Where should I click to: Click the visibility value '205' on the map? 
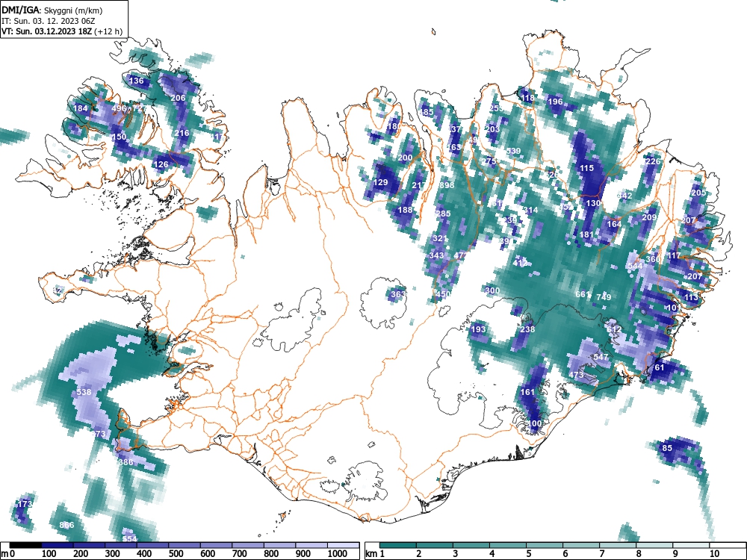(698, 193)
